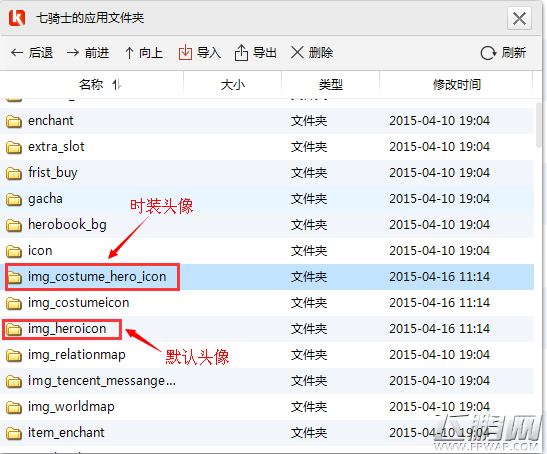Select the gacha folder row
Image resolution: width=547 pixels, height=454 pixels.
coord(267,199)
